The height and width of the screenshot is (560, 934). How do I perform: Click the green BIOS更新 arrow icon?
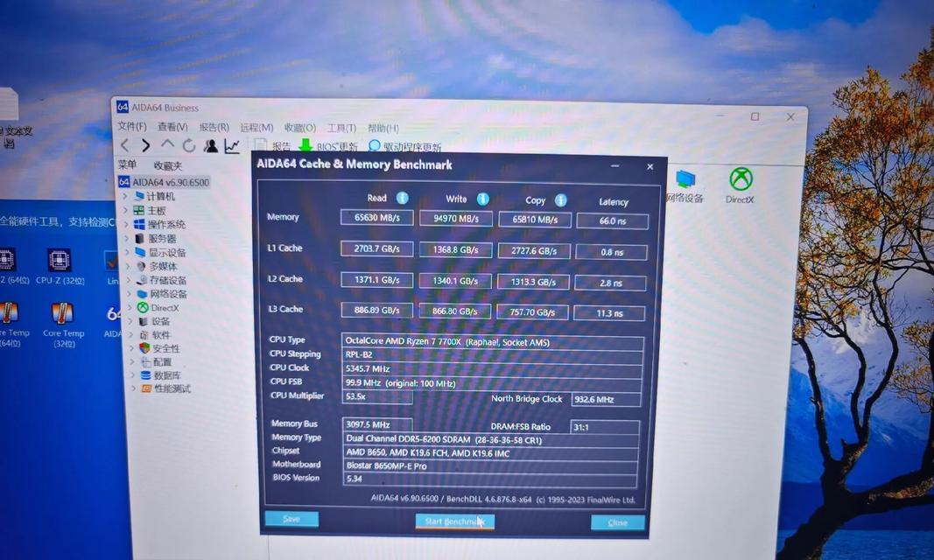click(x=305, y=146)
